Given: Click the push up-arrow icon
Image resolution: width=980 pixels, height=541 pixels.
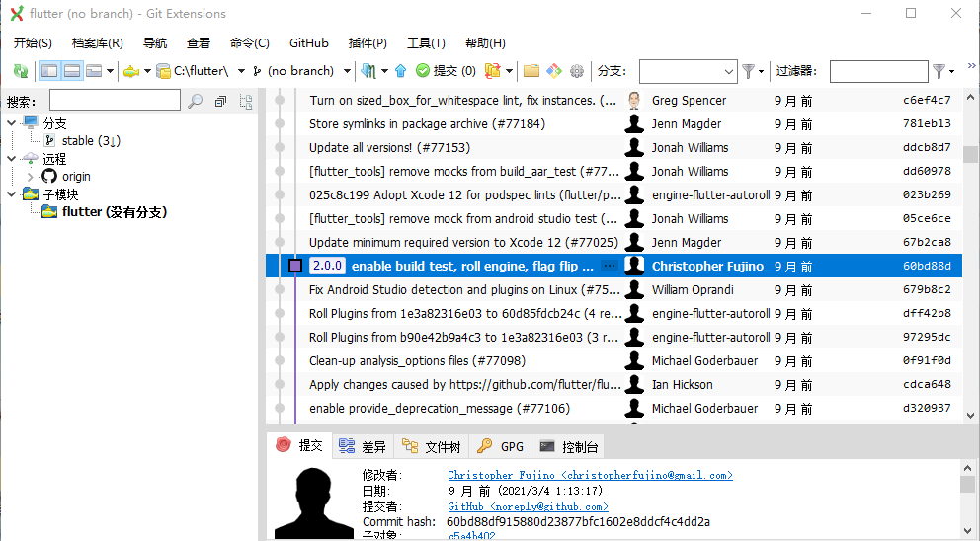Looking at the screenshot, I should tap(401, 71).
